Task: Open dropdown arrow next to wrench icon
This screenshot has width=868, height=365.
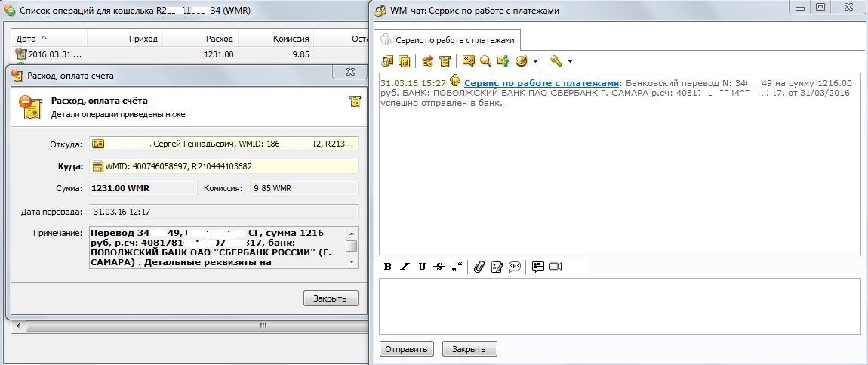Action: 570,61
